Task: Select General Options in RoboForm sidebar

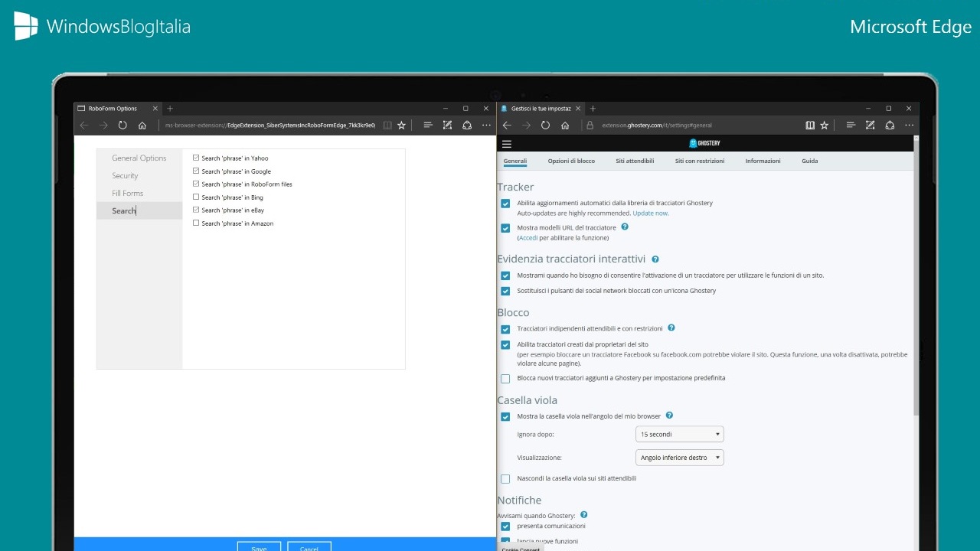Action: tap(139, 158)
